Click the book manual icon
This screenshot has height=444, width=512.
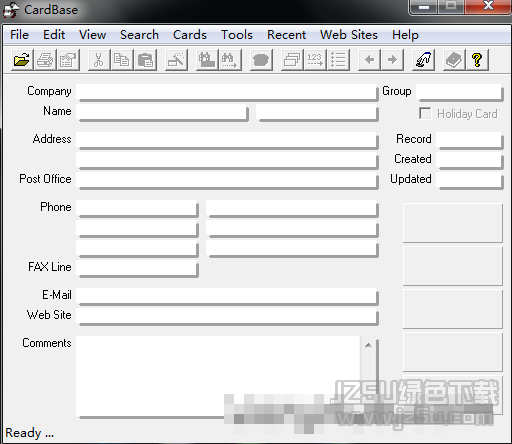point(454,60)
